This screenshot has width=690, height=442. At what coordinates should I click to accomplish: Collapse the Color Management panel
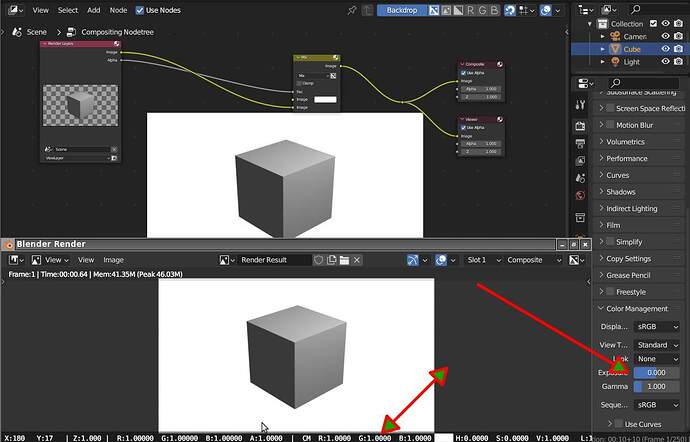tap(639, 309)
